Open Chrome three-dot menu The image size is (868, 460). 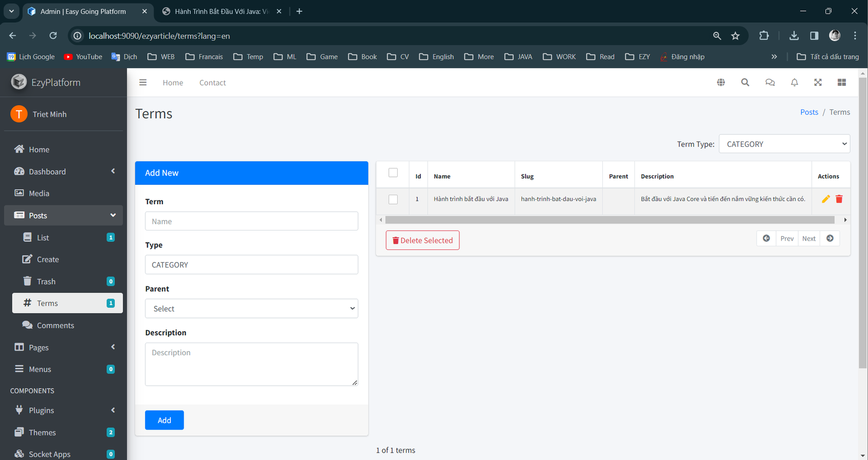click(x=855, y=36)
